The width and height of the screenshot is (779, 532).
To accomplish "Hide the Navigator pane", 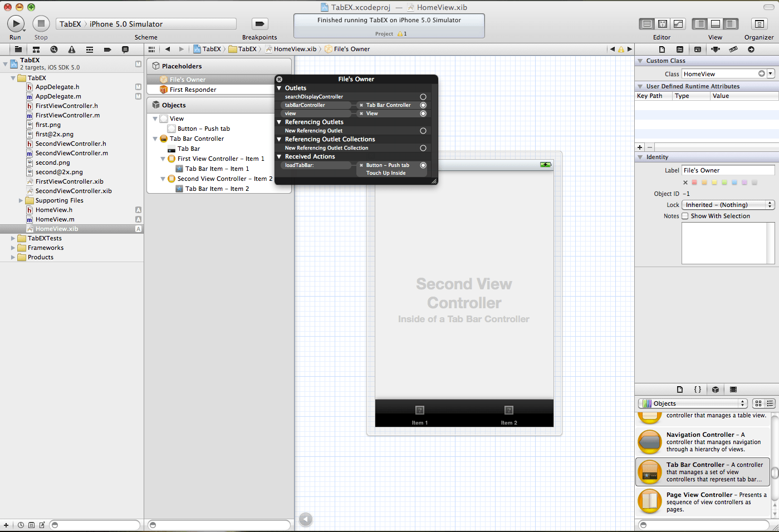I will click(x=700, y=24).
